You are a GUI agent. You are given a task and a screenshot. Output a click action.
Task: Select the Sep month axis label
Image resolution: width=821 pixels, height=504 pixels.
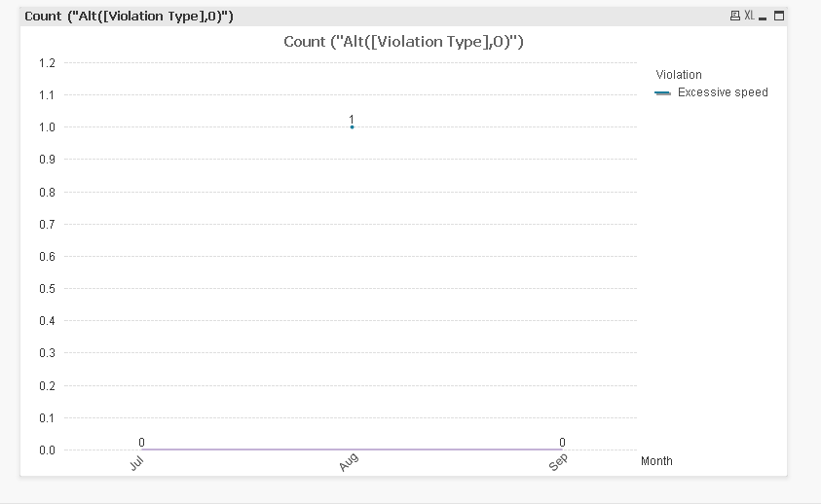[558, 462]
